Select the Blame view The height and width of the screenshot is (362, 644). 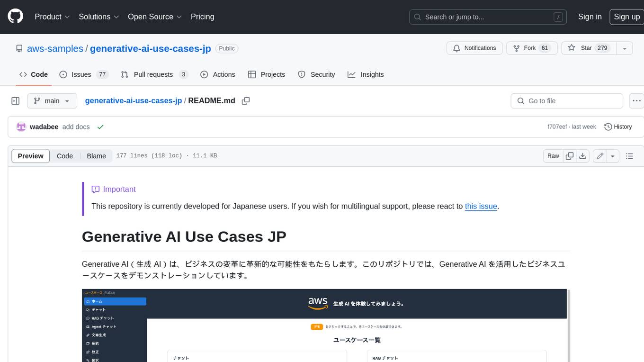point(97,156)
